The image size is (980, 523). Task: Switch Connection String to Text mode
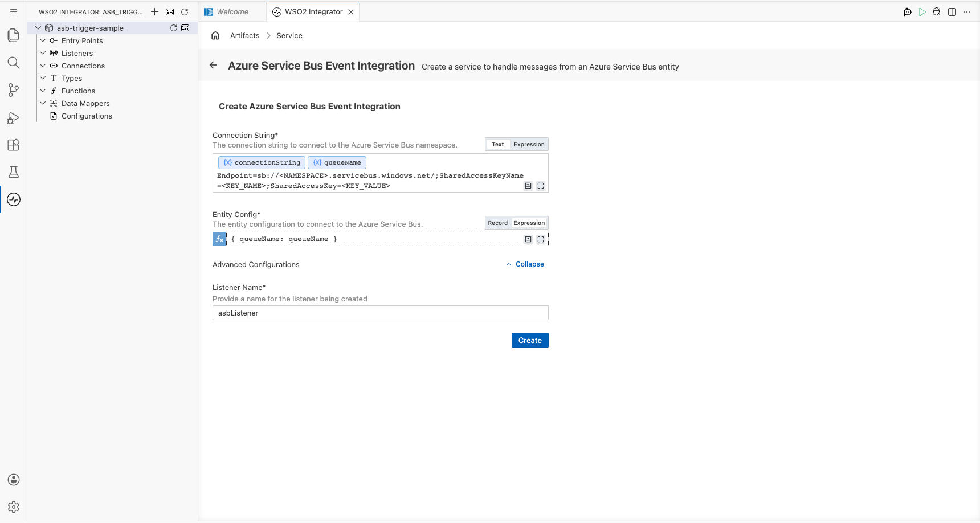[x=498, y=144]
